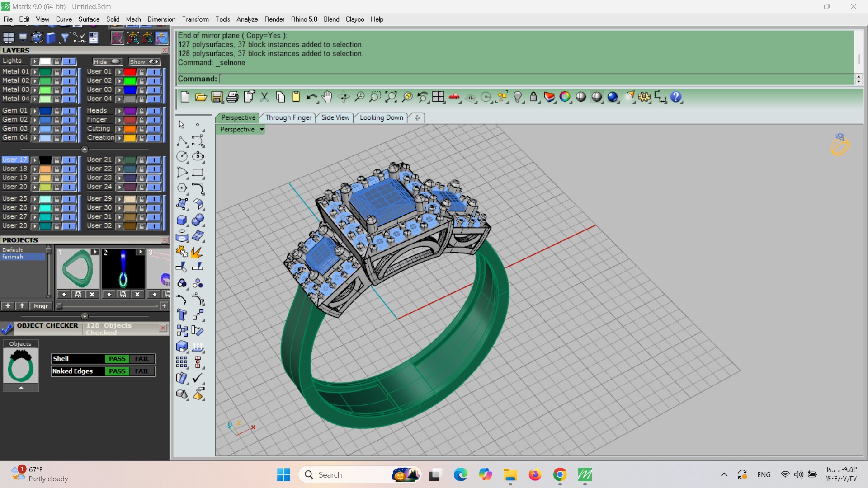Toggle visibility bar of Gem 01 layer
This screenshot has width=868, height=488.
[x=69, y=111]
